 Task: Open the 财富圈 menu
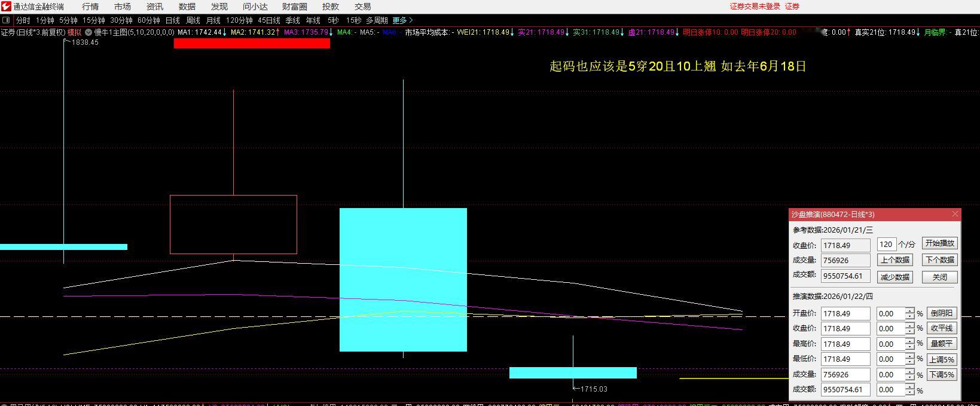295,7
